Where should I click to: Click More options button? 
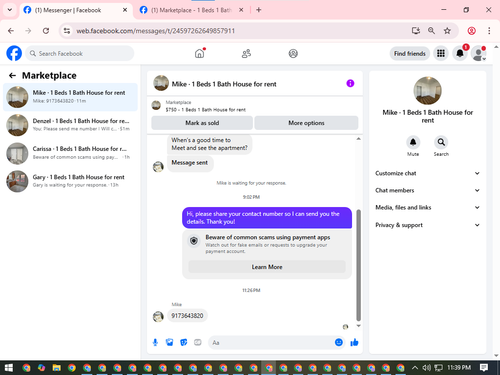point(306,123)
